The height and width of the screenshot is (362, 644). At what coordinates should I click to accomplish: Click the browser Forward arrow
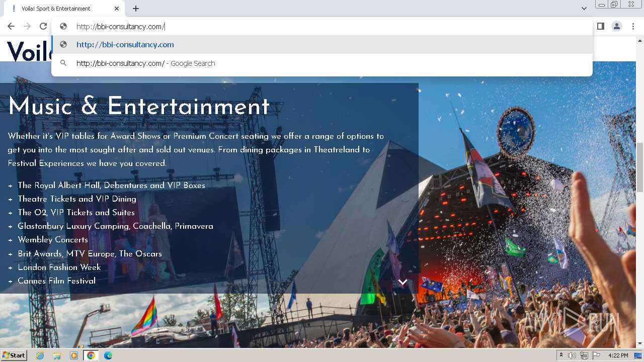point(27,26)
